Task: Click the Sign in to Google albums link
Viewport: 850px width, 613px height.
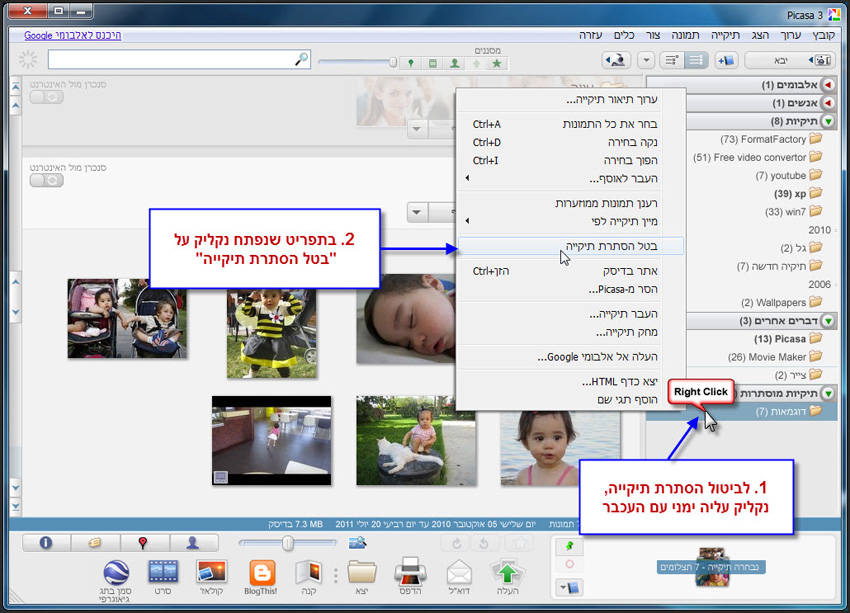Action: coord(73,35)
